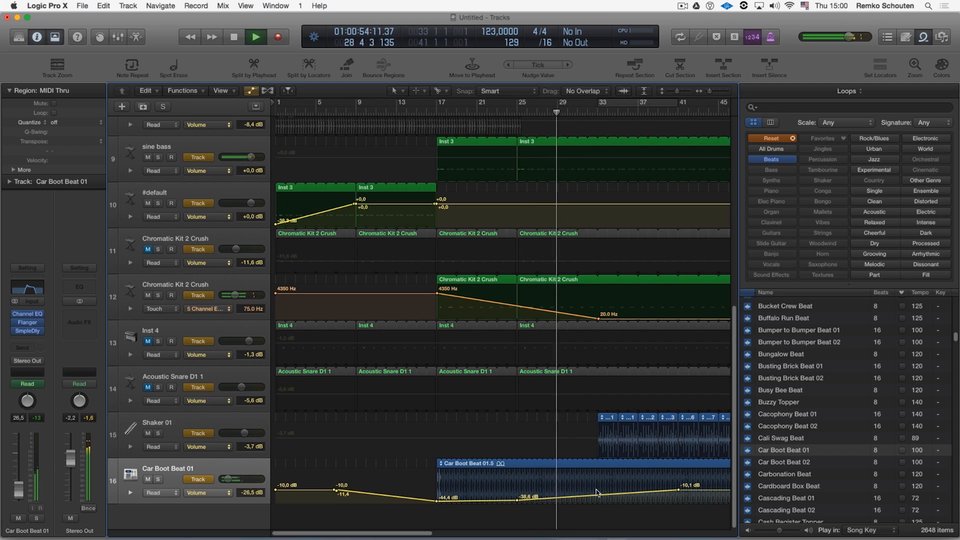Record-enable the Inst 4 track
The height and width of the screenshot is (540, 960).
coord(171,341)
